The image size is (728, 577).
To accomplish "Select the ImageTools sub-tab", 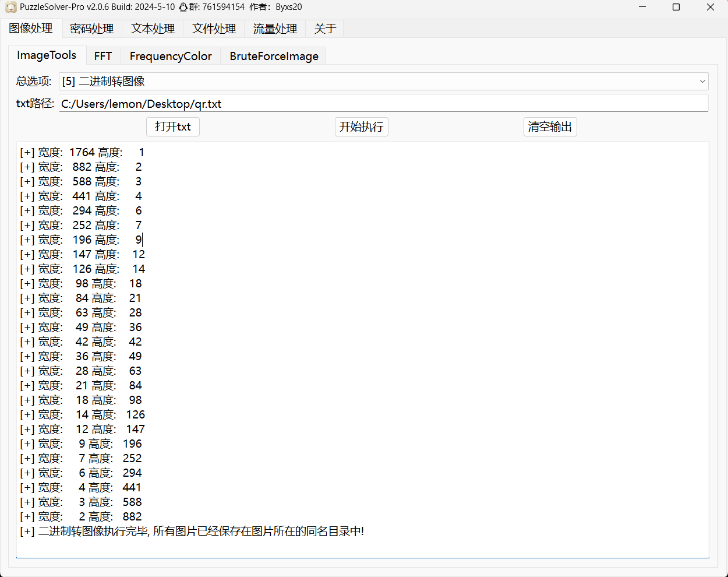I will (47, 55).
